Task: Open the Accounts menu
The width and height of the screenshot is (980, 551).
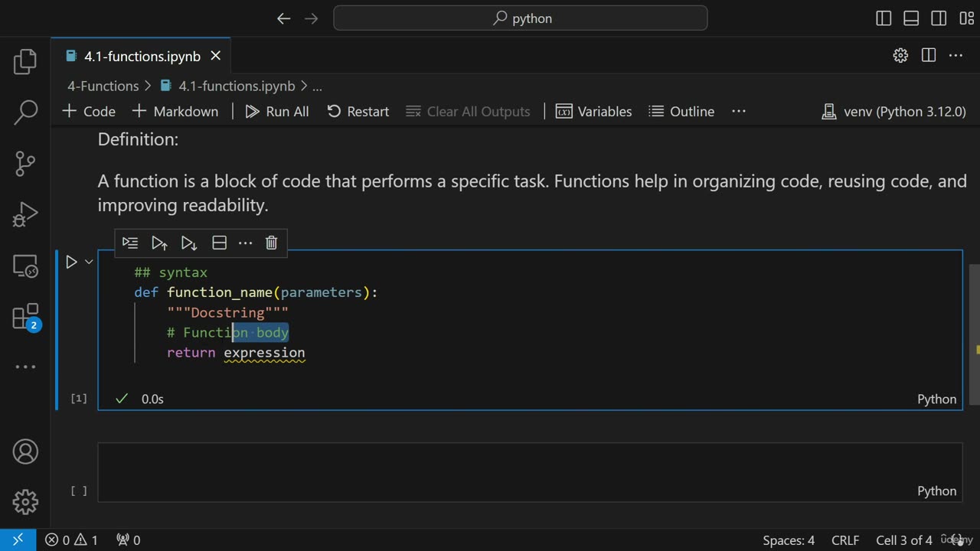Action: [25, 452]
